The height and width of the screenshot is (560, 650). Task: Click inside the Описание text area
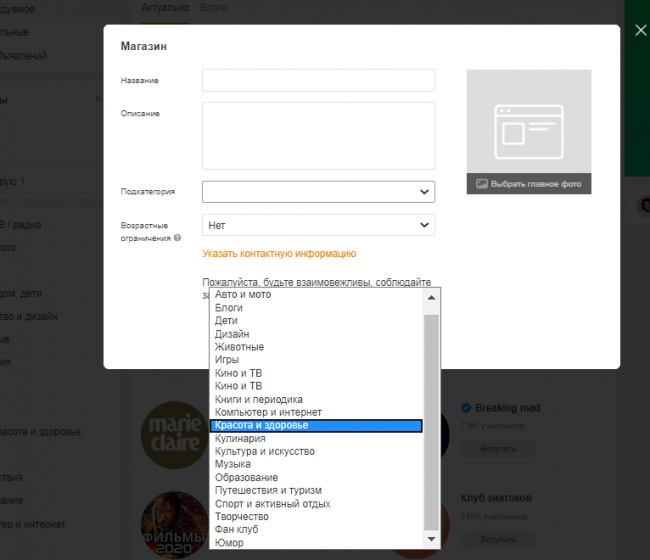(x=318, y=135)
